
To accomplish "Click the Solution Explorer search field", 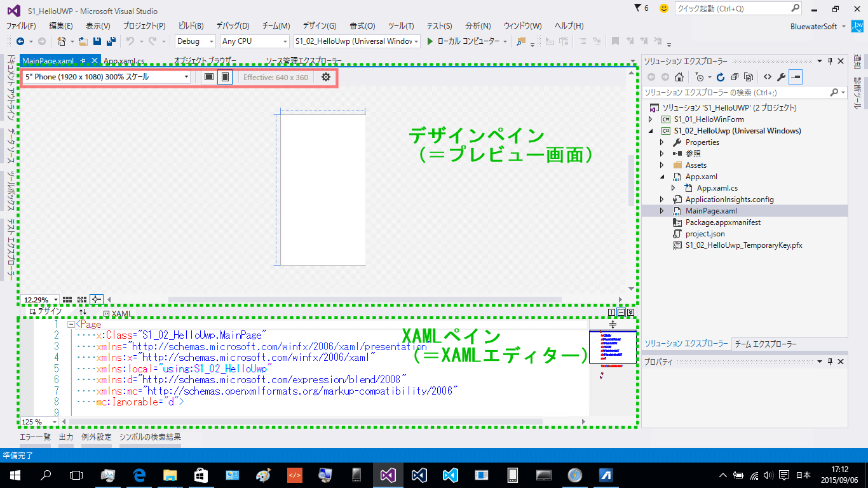I will [x=745, y=93].
